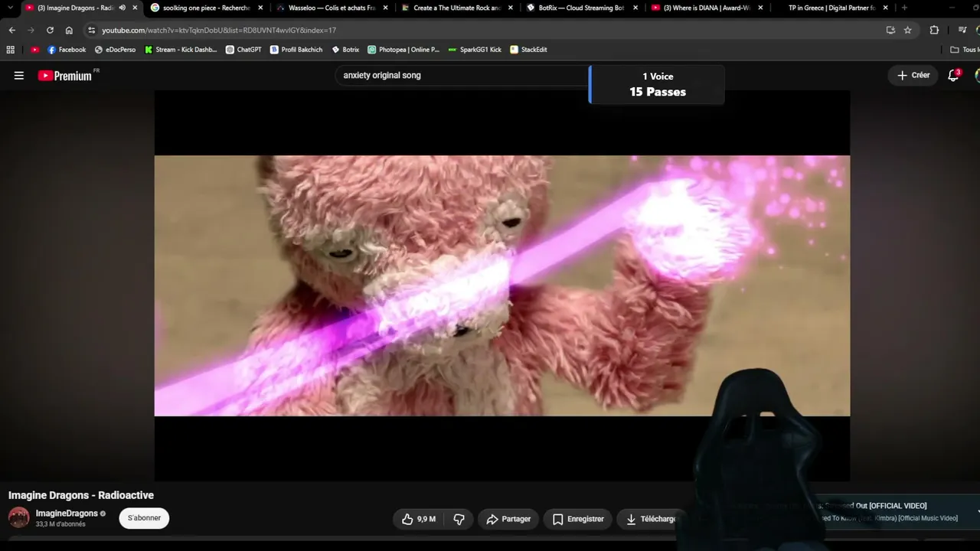Click the video title Imagine Dragons - Radioactive
The width and height of the screenshot is (980, 551).
81,495
